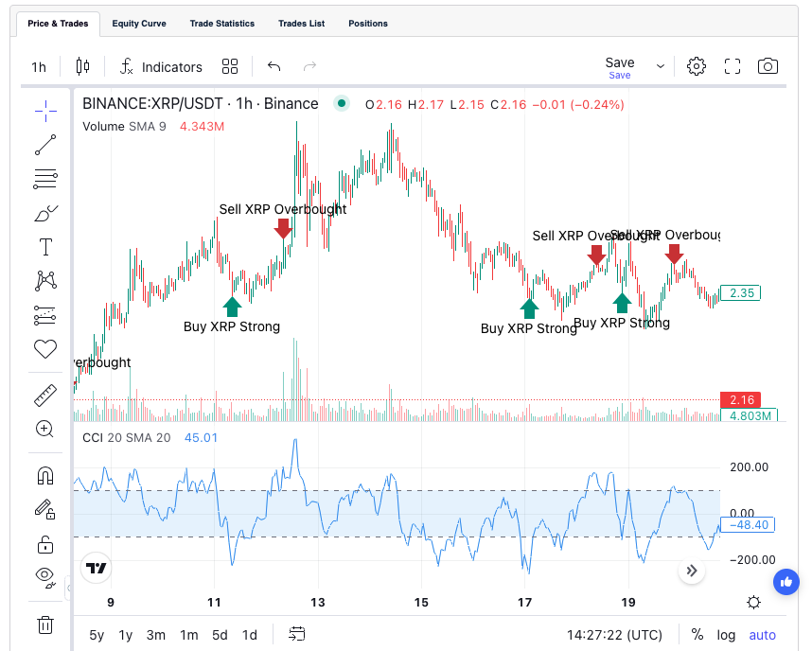Select the ruler measure tool
The width and height of the screenshot is (812, 651).
pos(45,396)
